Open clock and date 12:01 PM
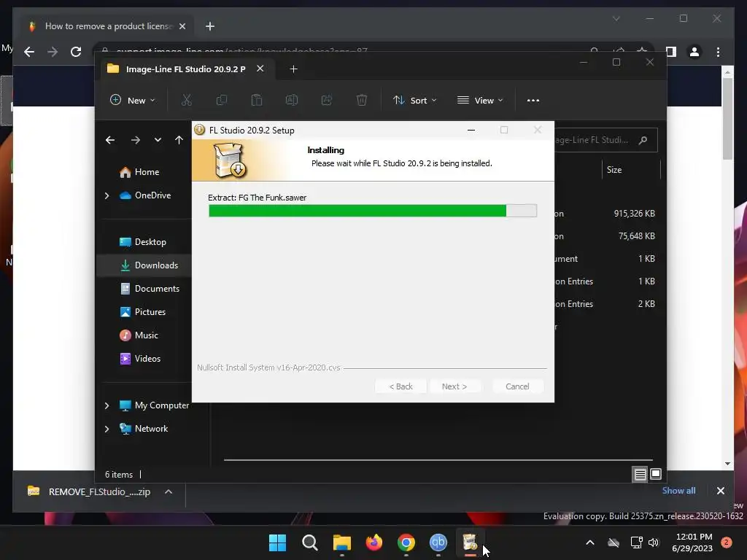Image resolution: width=747 pixels, height=560 pixels. (x=692, y=542)
